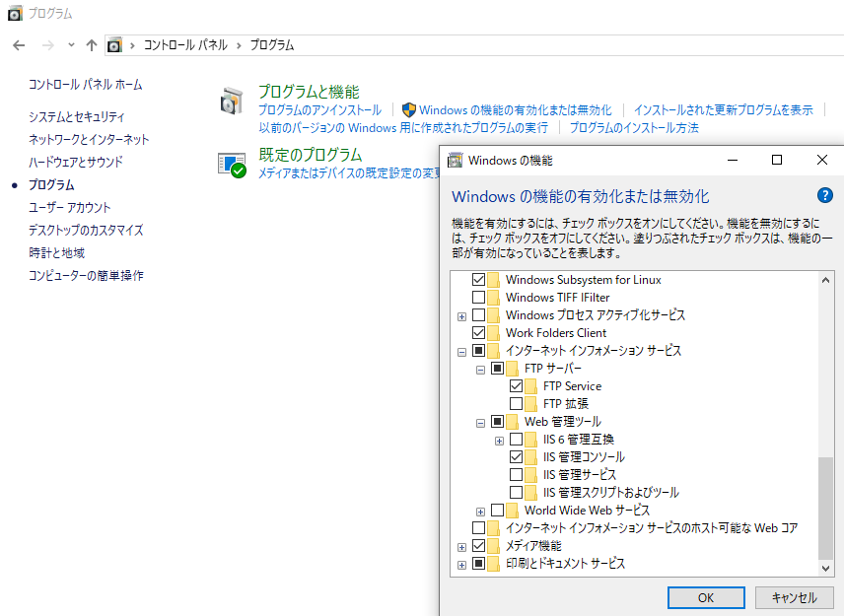Uncheck Windows Subsystem for Linux
This screenshot has height=616, width=844.
pos(478,280)
